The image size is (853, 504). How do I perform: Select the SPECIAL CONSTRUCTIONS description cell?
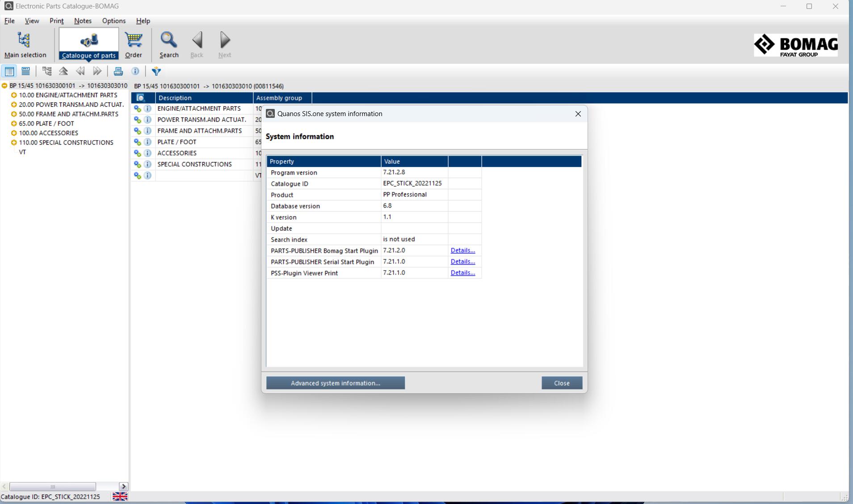tap(204, 164)
